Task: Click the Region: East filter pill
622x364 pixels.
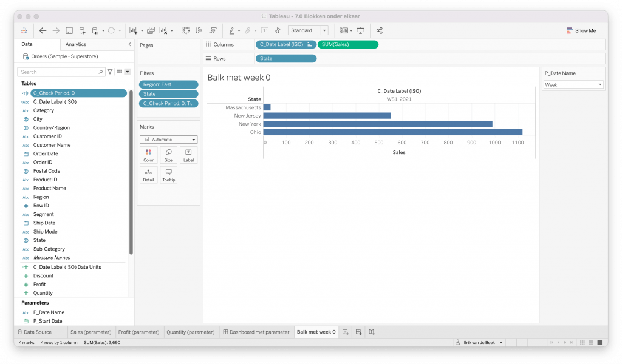Action: (168, 84)
